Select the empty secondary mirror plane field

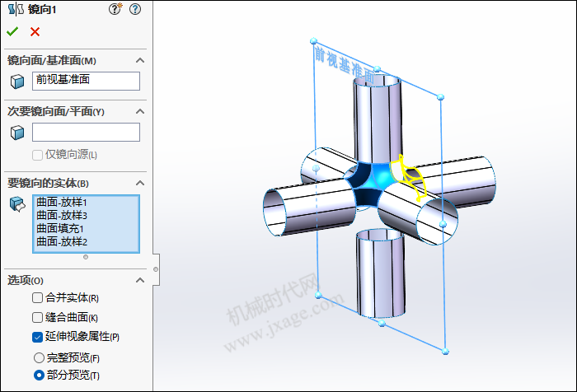(x=86, y=132)
